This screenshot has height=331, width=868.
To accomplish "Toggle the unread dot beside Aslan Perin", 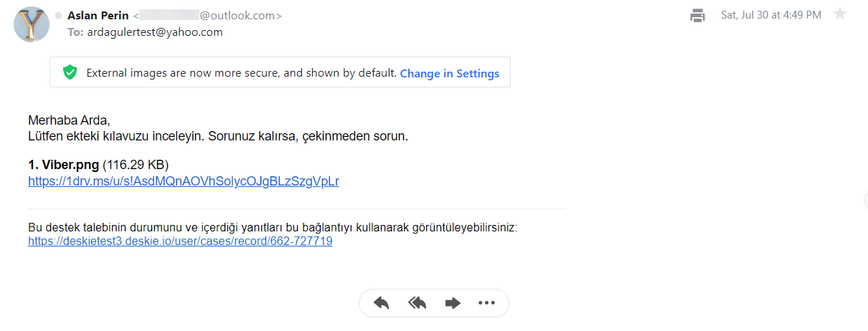I will pos(59,15).
